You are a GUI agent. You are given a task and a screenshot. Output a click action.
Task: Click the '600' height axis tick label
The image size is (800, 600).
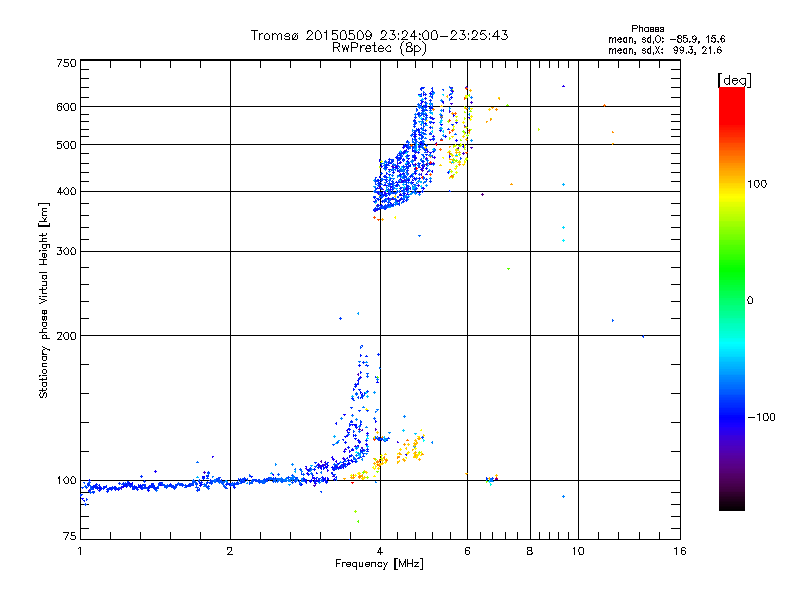click(x=66, y=107)
